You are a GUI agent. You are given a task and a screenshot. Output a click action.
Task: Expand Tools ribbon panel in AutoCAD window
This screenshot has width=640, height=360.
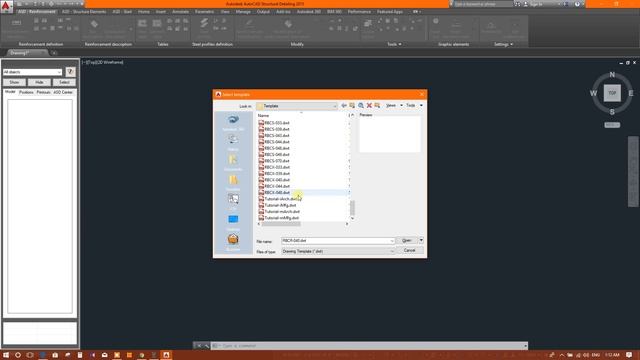(394, 44)
